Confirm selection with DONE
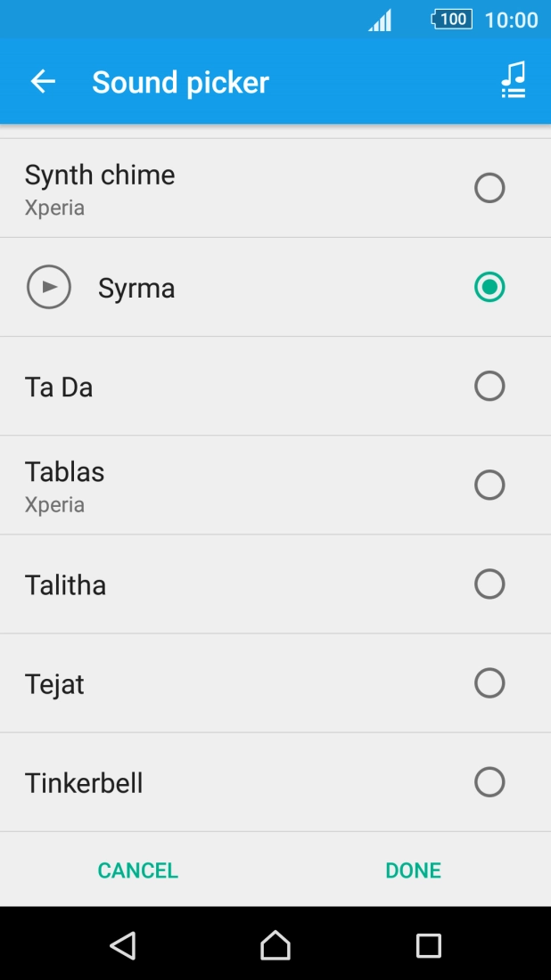The height and width of the screenshot is (980, 551). (413, 870)
